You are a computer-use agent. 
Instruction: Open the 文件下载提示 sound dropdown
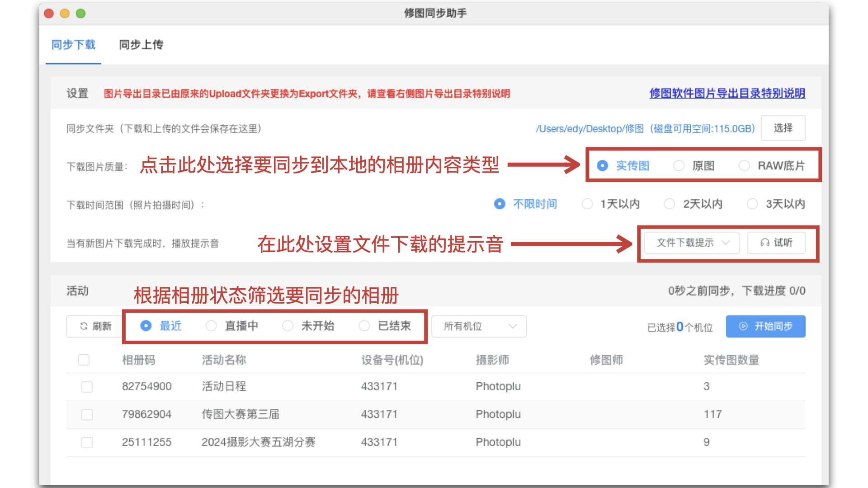[692, 243]
